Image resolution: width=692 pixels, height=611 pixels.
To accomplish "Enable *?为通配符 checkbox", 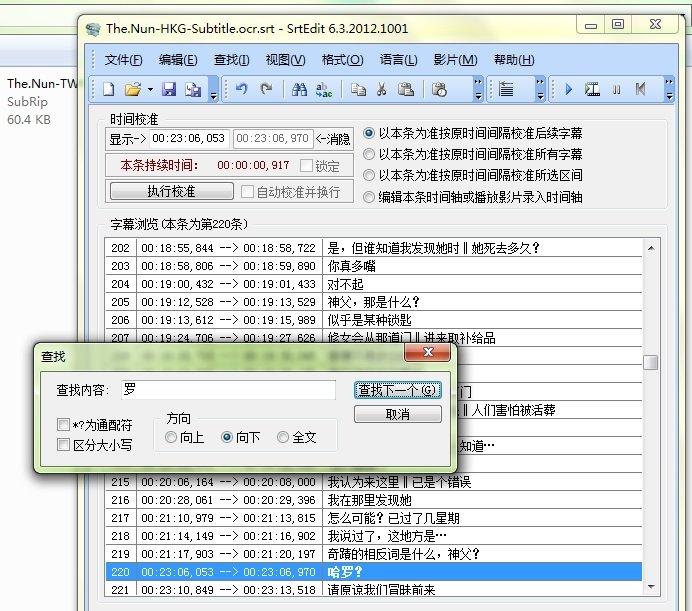I will pyautogui.click(x=64, y=425).
